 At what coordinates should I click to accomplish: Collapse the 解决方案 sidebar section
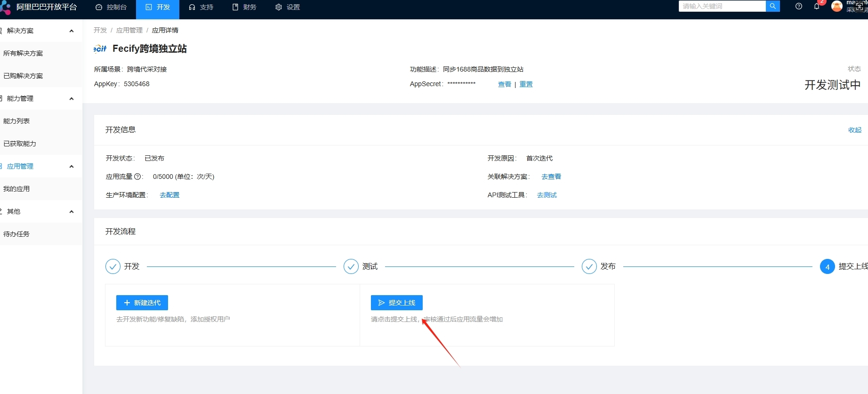tap(72, 31)
